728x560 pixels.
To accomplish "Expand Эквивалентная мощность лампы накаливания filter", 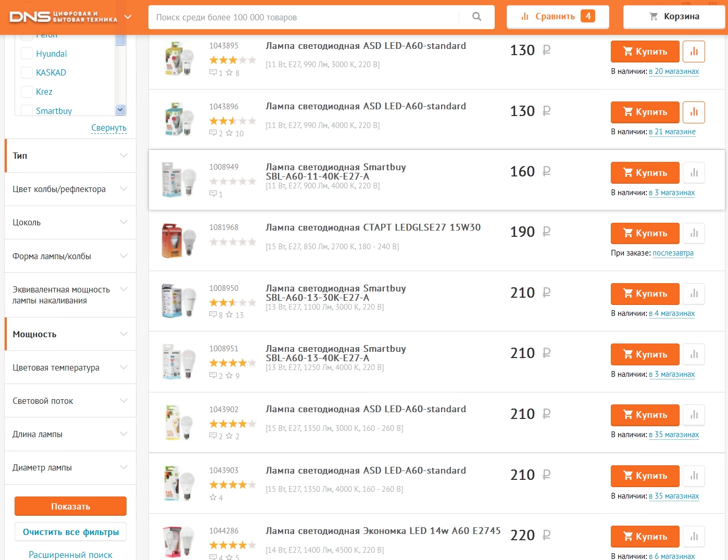I will tap(70, 295).
